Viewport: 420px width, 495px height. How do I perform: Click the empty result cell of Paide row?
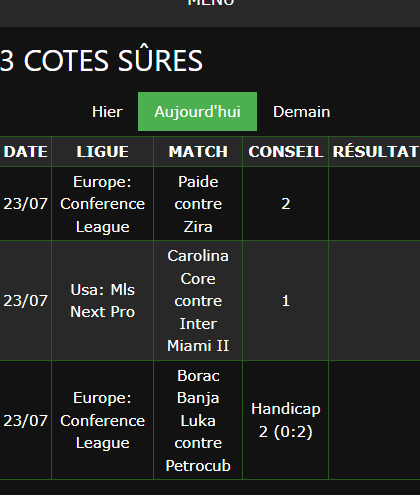point(375,204)
